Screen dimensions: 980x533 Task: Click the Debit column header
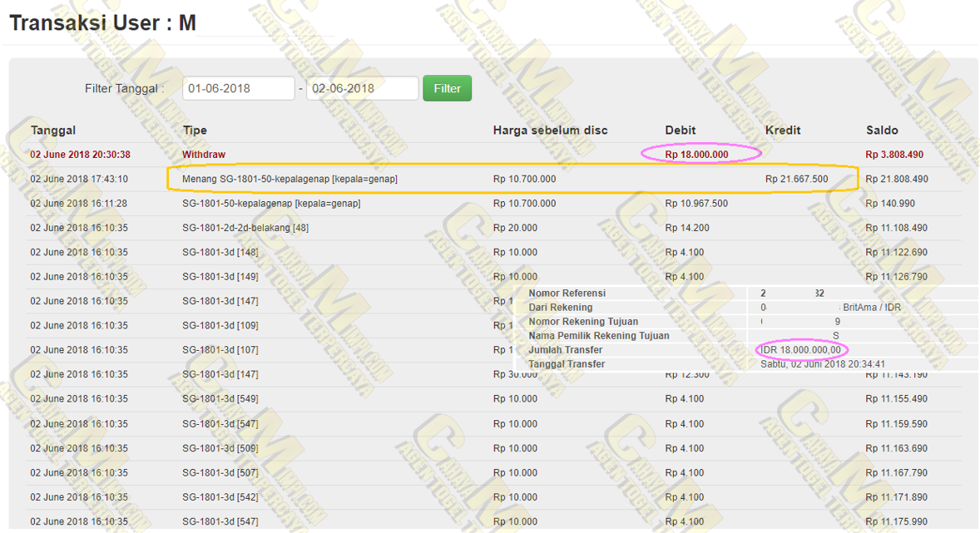coord(680,131)
